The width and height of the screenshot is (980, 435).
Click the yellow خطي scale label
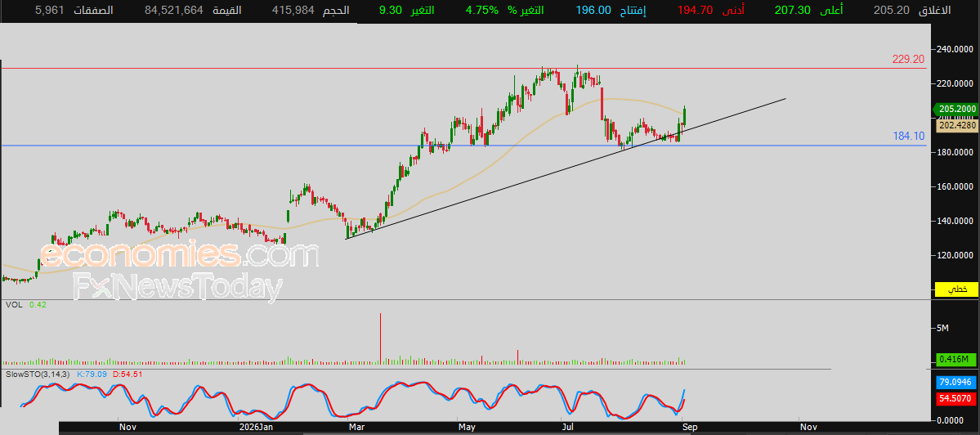[955, 289]
